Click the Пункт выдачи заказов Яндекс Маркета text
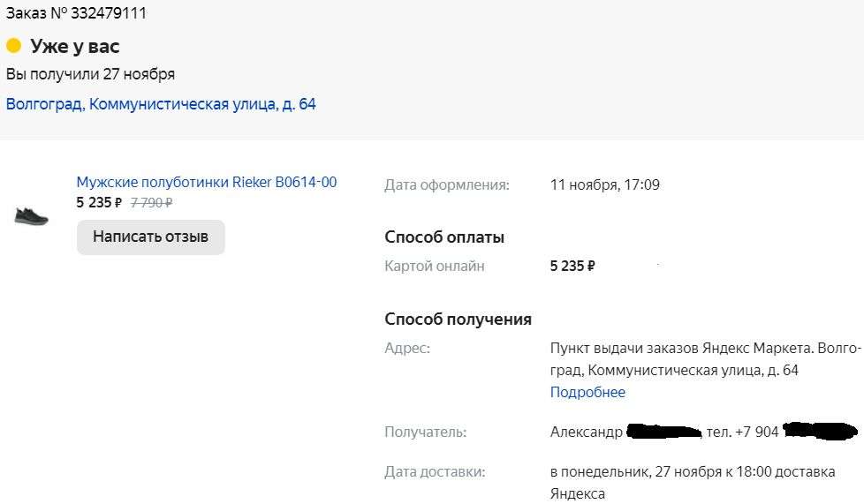This screenshot has width=864, height=504. click(x=680, y=349)
